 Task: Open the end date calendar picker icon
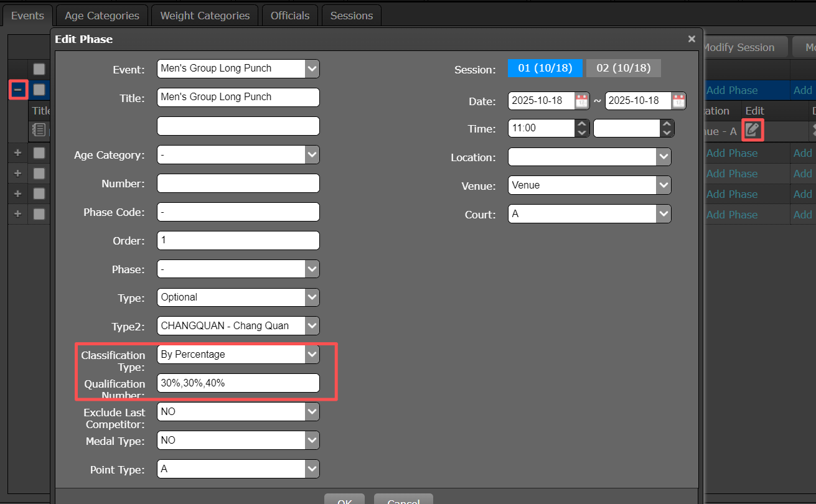678,101
